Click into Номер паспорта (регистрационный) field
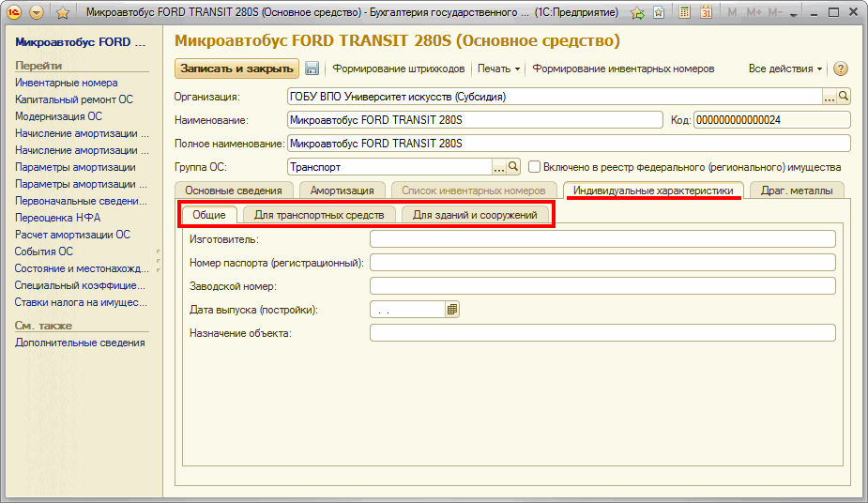 [x=602, y=262]
